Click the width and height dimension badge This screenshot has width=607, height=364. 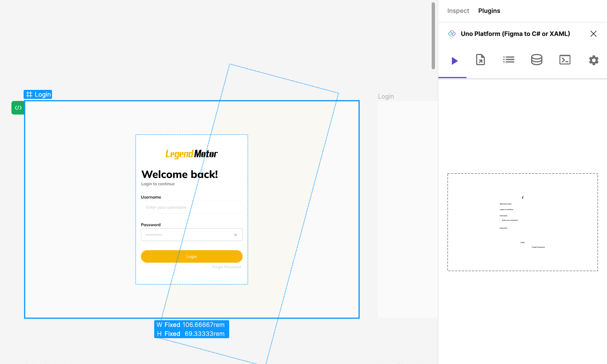(x=192, y=329)
